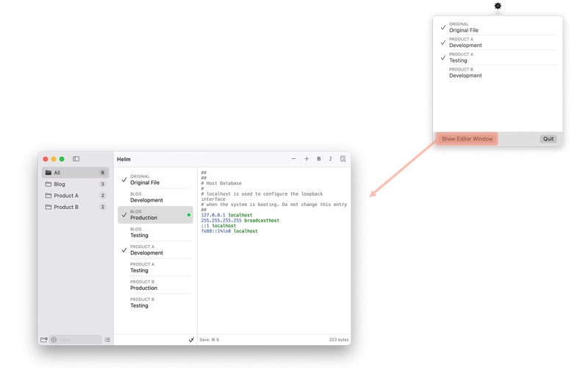
Task: Toggle bold formatting B icon
Action: point(319,159)
